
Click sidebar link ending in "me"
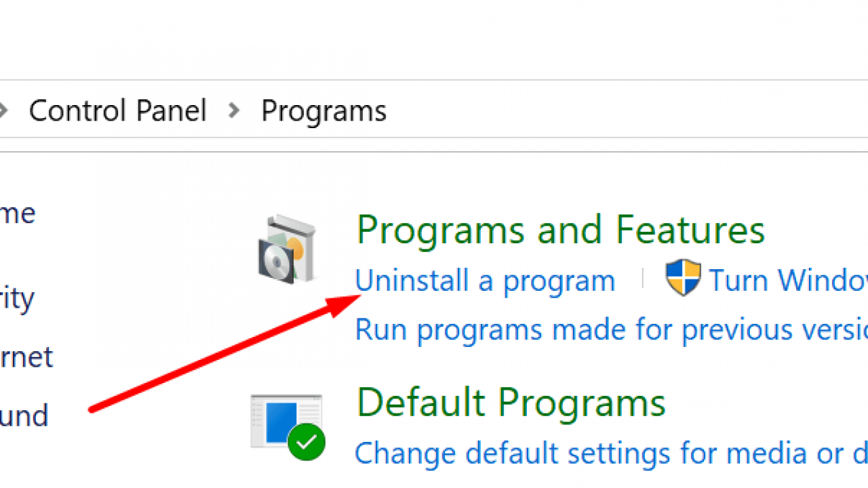(17, 214)
